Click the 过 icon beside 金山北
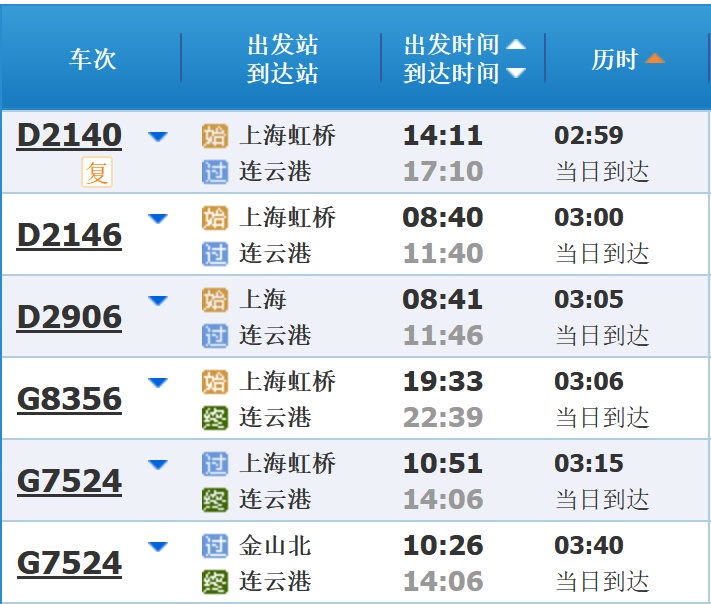 point(215,546)
